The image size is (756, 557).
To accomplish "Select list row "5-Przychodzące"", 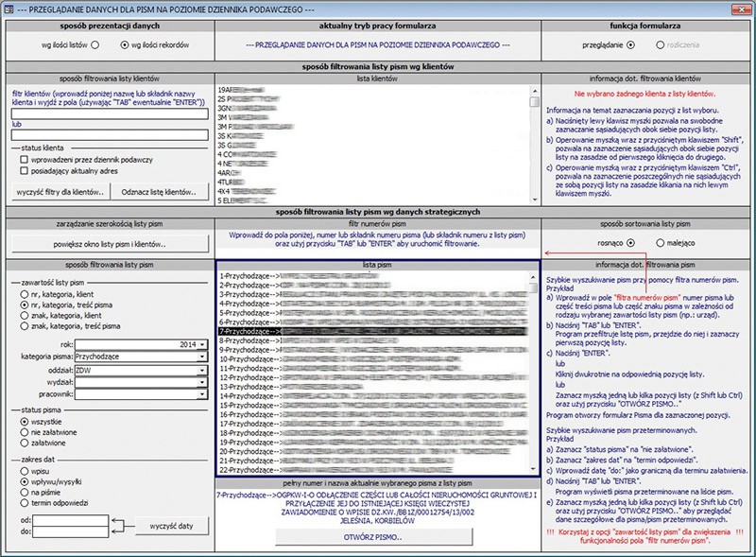I will (x=373, y=313).
